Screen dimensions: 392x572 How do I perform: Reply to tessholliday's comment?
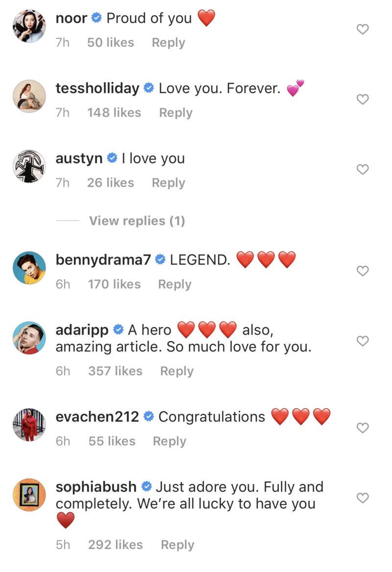click(175, 113)
